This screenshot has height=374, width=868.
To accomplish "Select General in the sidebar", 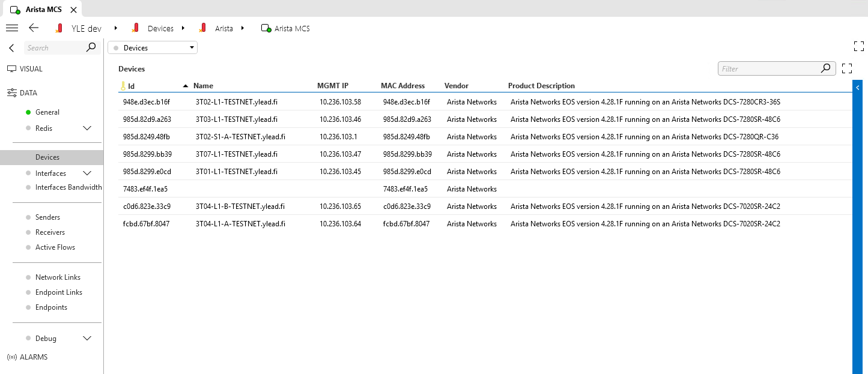I will (47, 112).
